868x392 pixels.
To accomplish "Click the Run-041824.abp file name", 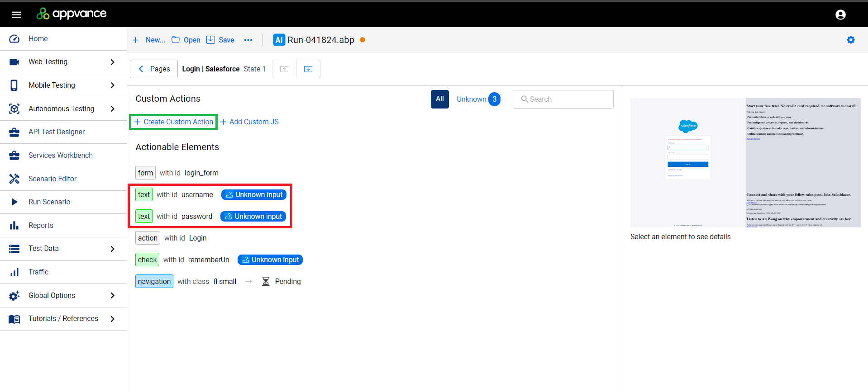I will [x=321, y=40].
